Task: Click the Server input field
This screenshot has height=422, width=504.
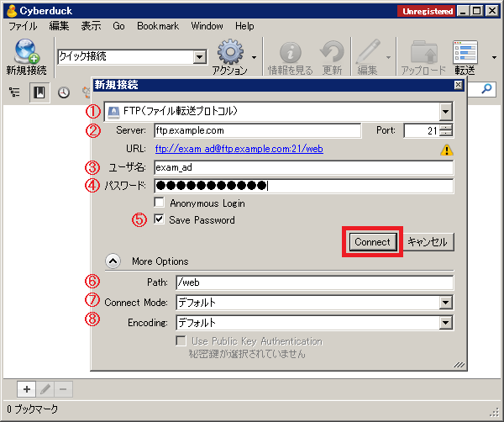Action: tap(258, 130)
